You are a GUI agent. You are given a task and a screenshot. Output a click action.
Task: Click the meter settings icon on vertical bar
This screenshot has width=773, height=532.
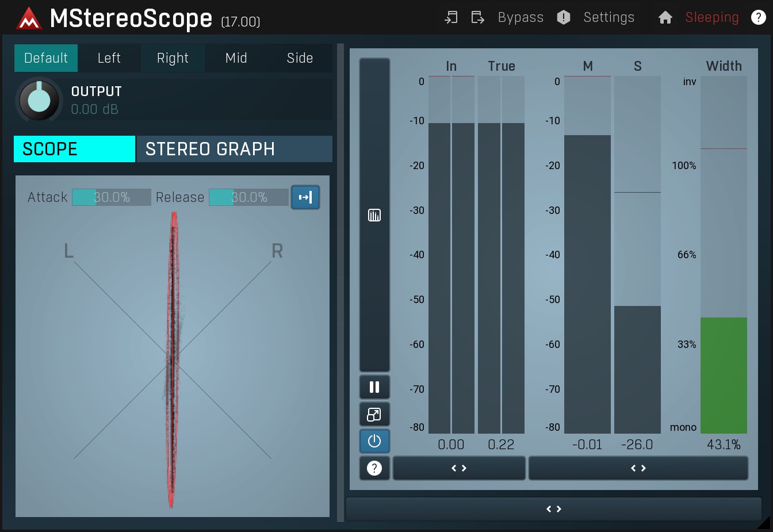click(x=374, y=216)
